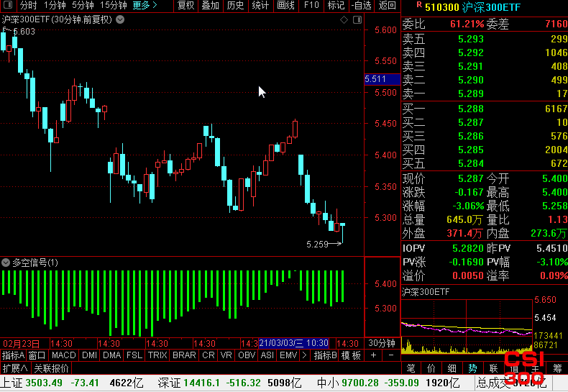Select the ASI indicator
The image size is (568, 392).
coord(267,355)
